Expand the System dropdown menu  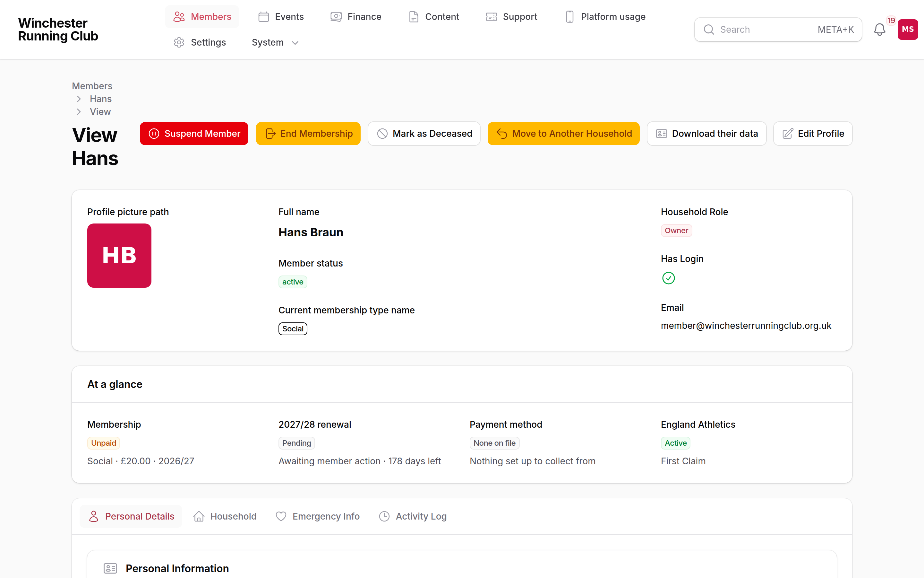click(275, 42)
